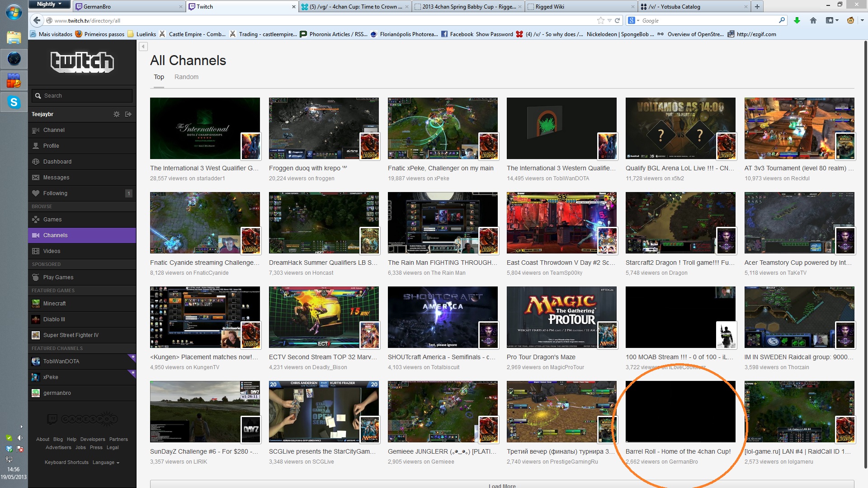
Task: Click game box icon on Reckful AT 3v3 thumbnail
Action: [x=845, y=146]
